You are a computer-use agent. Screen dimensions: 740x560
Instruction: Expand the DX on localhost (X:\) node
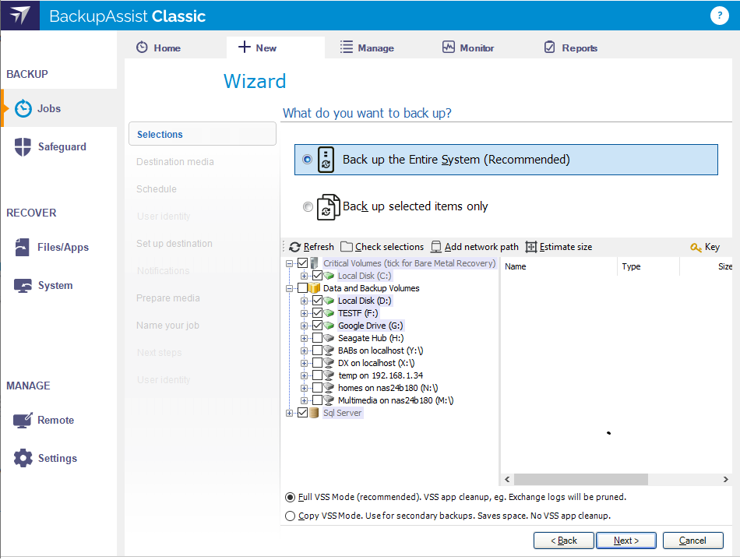point(304,363)
